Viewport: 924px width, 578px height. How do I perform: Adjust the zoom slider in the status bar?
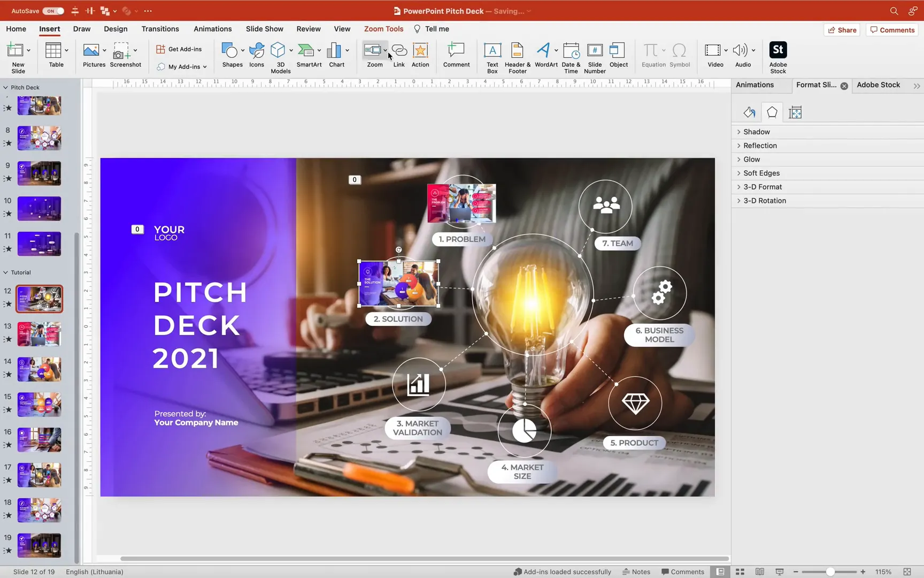pos(829,572)
